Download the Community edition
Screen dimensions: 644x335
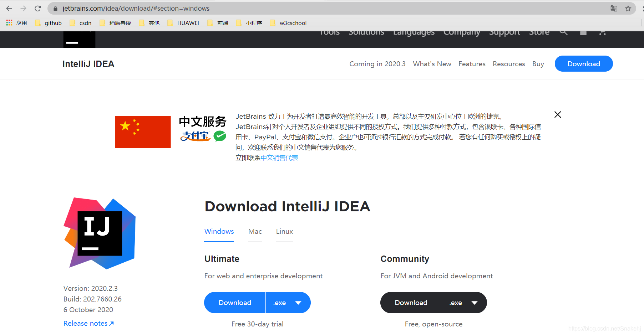[411, 303]
